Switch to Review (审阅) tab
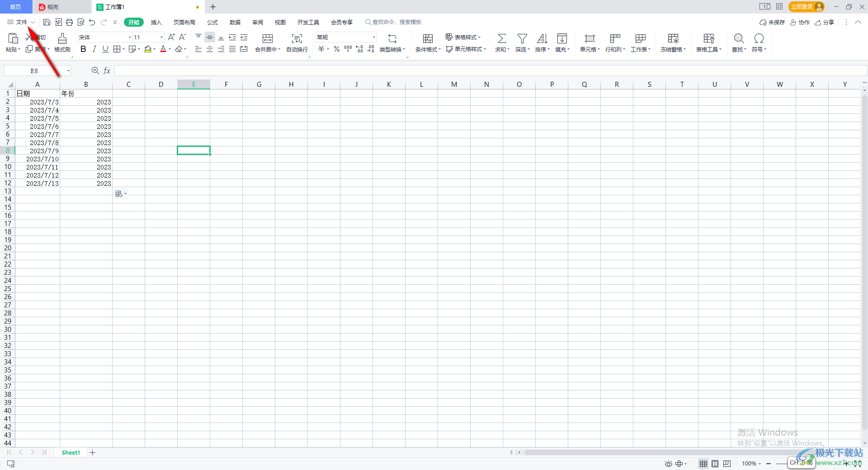 [x=258, y=22]
